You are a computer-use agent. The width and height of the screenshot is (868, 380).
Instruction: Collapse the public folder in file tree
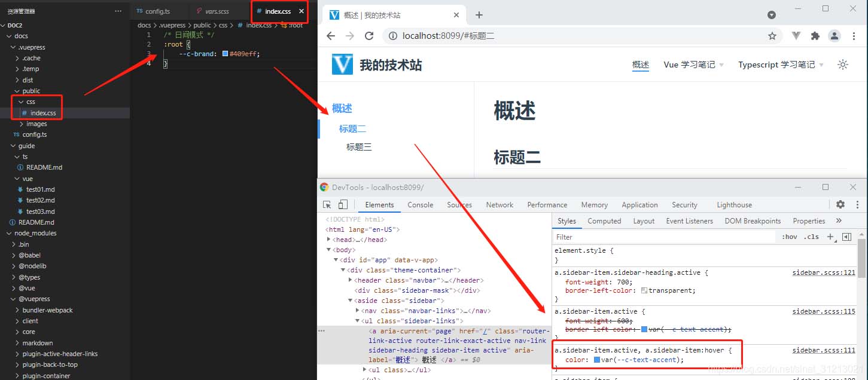[31, 91]
